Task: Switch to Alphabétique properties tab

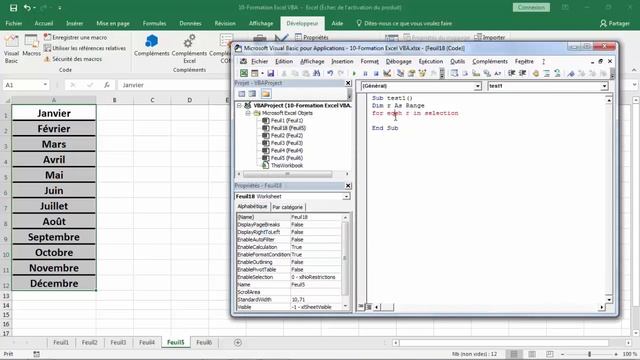Action: (252, 207)
